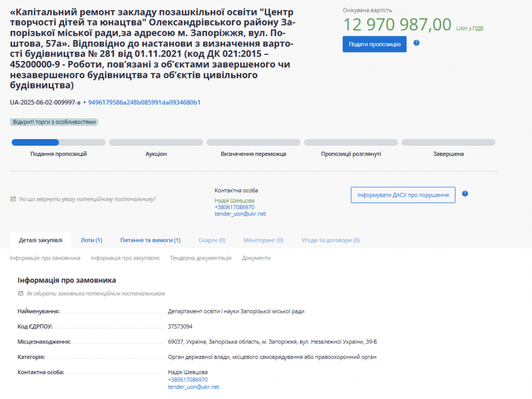Viewport: 532px width, 399px height.
Task: Jump to Інформація про закупівлю section
Action: pos(125,258)
